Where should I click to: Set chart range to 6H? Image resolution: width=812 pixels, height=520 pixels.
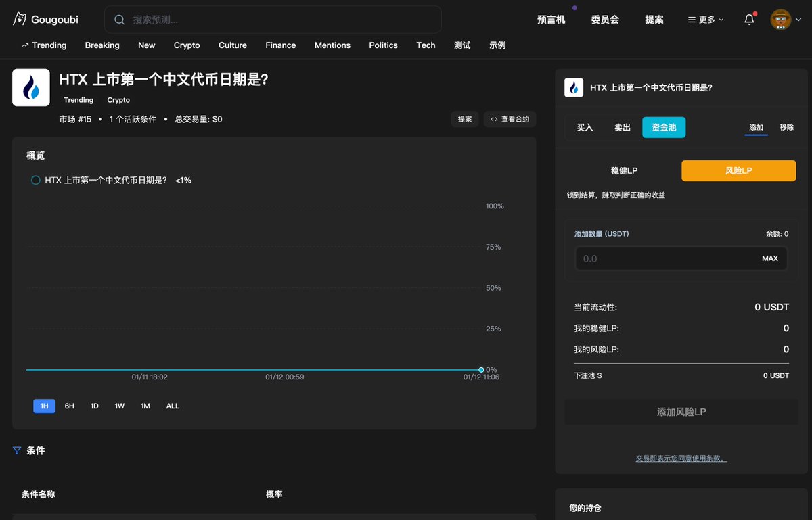pyautogui.click(x=70, y=406)
